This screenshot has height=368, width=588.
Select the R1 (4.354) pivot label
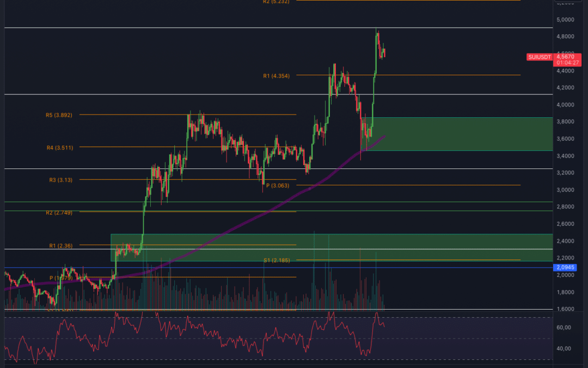[x=277, y=76]
